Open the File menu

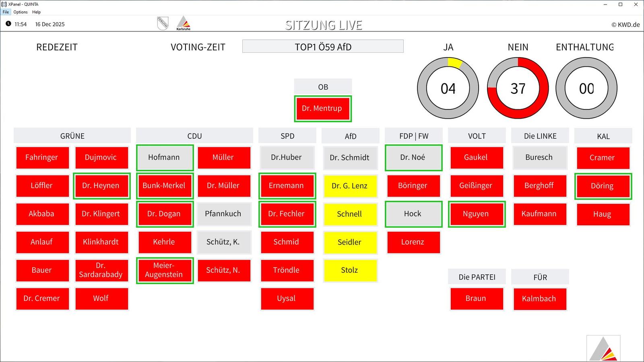pyautogui.click(x=6, y=12)
